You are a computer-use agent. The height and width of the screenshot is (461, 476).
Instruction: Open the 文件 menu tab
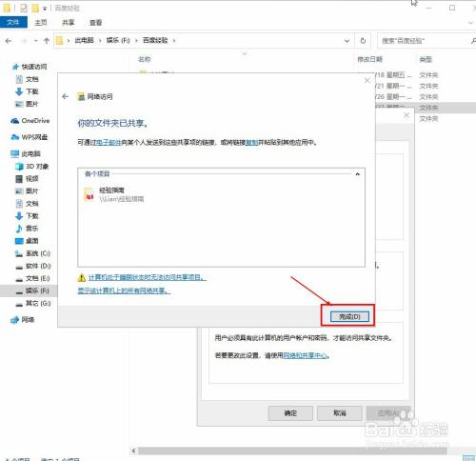[x=13, y=22]
